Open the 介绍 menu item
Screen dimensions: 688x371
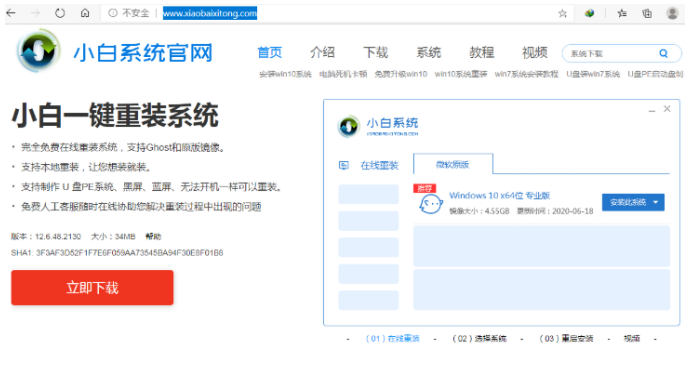point(322,53)
